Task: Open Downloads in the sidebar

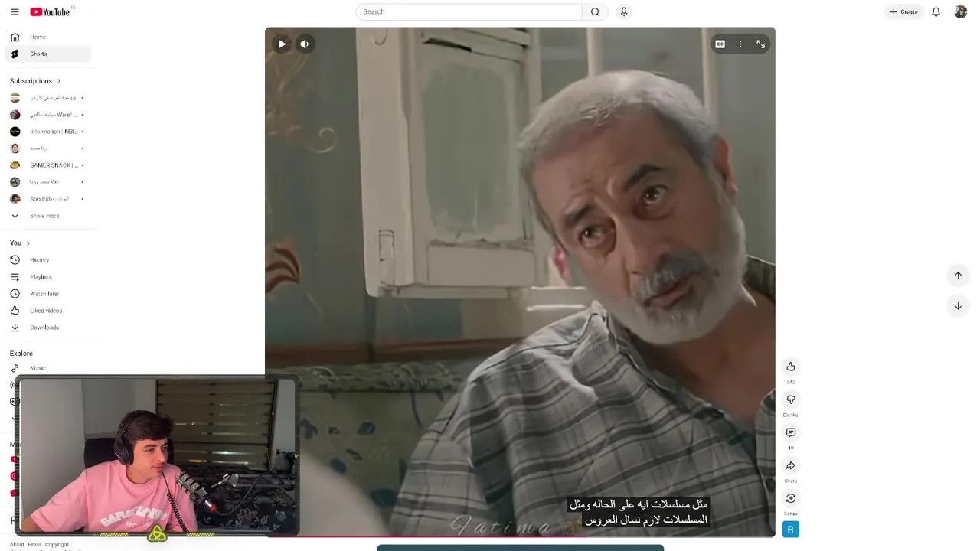Action: coord(47,328)
